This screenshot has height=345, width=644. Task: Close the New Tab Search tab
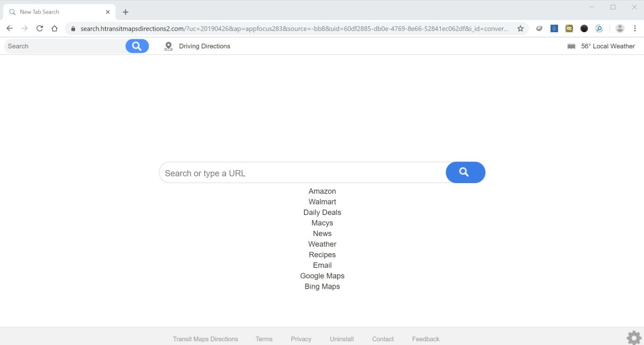coord(108,12)
